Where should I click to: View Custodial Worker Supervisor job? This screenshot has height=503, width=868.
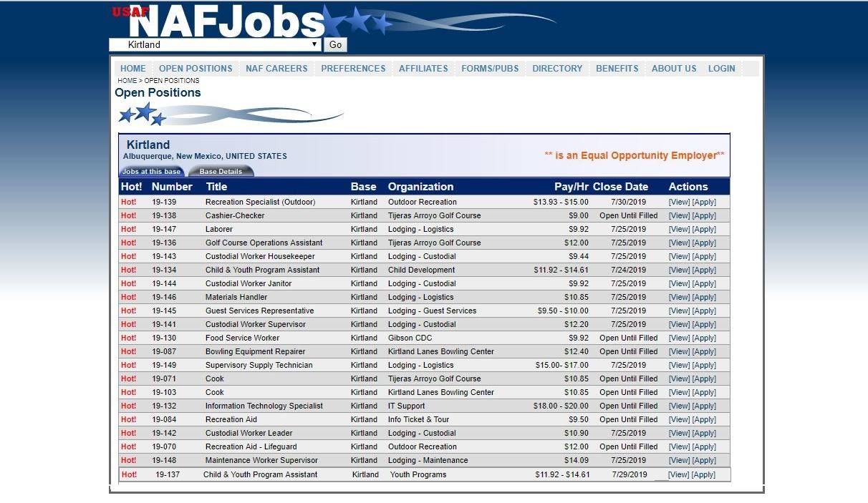pyautogui.click(x=679, y=325)
